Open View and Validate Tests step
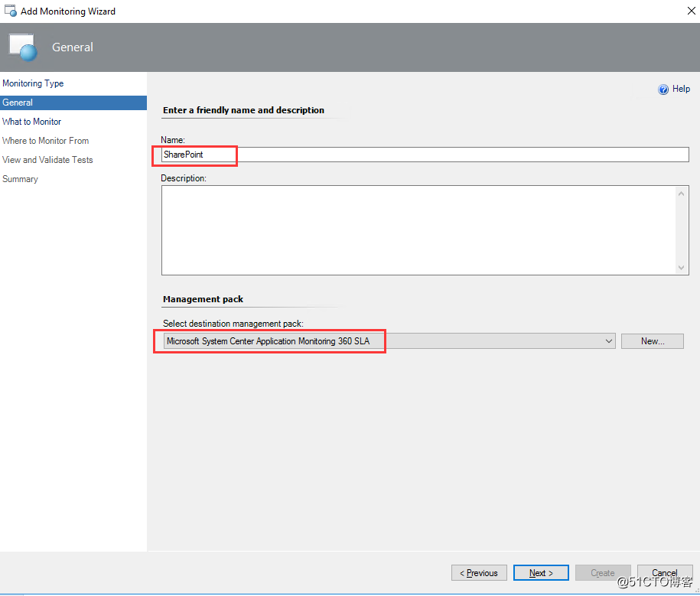Image resolution: width=700 pixels, height=596 pixels. coord(47,160)
